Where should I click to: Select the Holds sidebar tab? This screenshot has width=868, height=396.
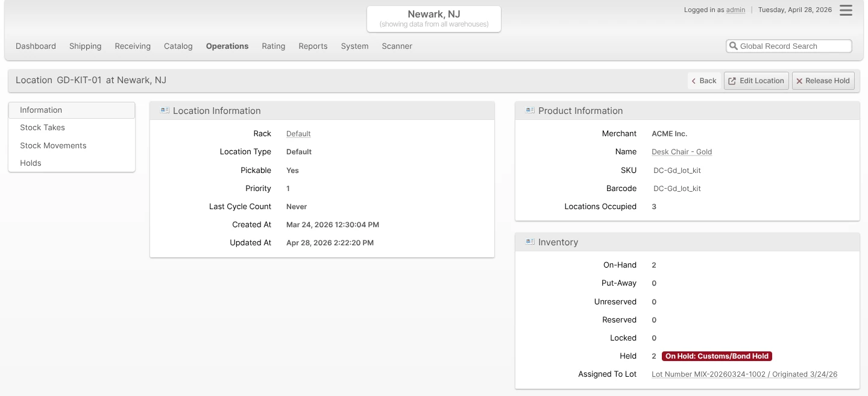72,163
